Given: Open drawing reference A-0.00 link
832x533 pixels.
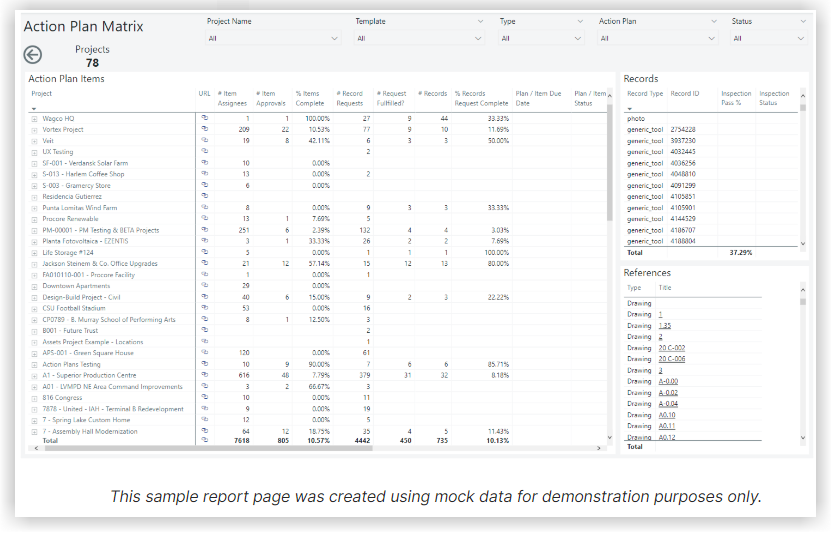Looking at the screenshot, I should pos(668,381).
